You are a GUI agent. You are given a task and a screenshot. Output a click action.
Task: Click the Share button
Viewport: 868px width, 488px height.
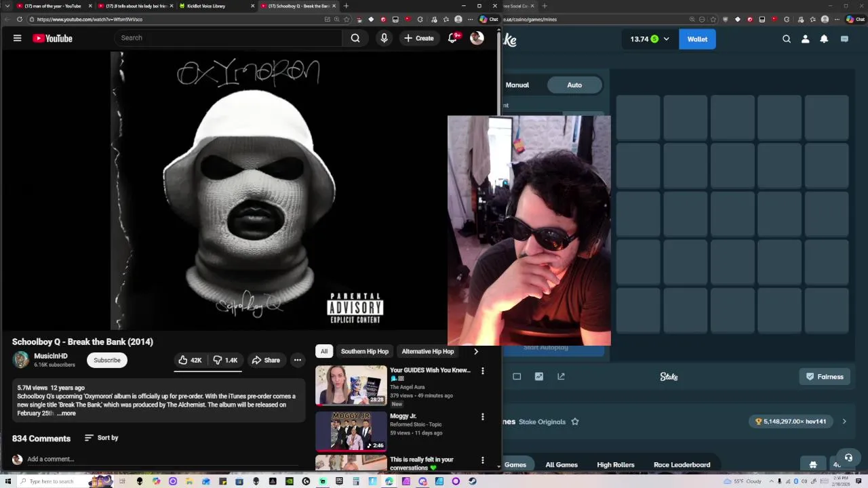[265, 360]
